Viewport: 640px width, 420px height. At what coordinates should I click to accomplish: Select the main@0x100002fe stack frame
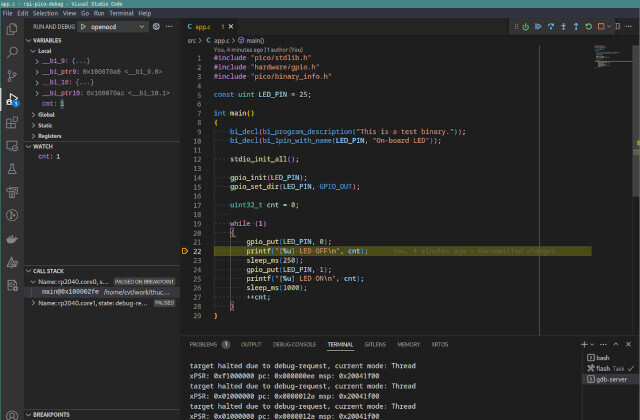coord(102,292)
